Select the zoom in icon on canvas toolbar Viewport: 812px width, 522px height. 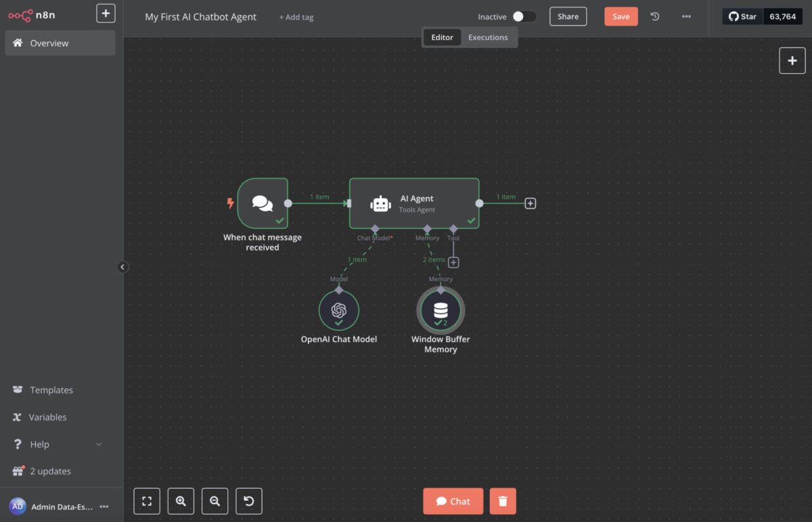[181, 501]
